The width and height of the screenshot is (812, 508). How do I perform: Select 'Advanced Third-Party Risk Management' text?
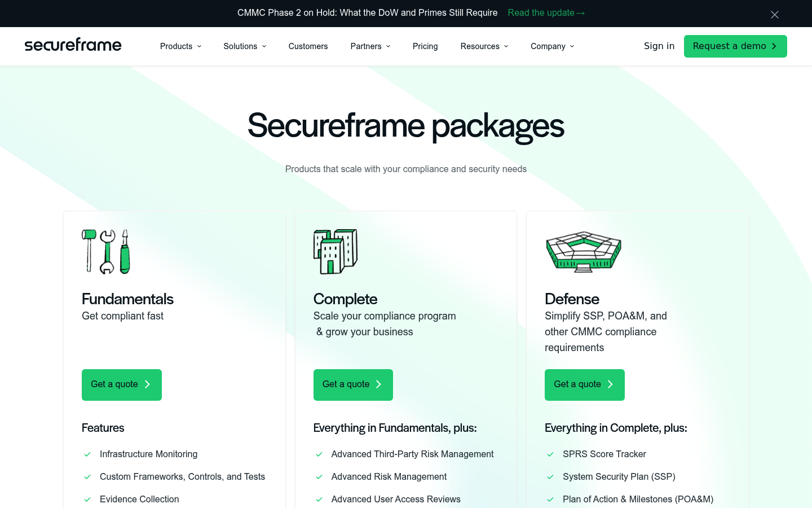pyautogui.click(x=412, y=454)
